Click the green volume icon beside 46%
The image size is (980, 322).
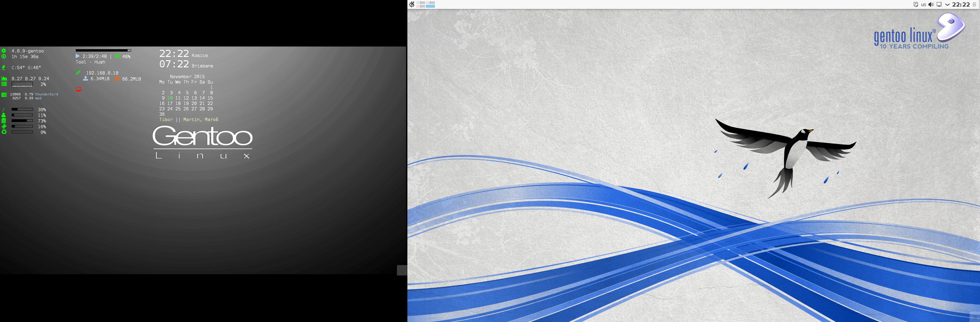(117, 56)
